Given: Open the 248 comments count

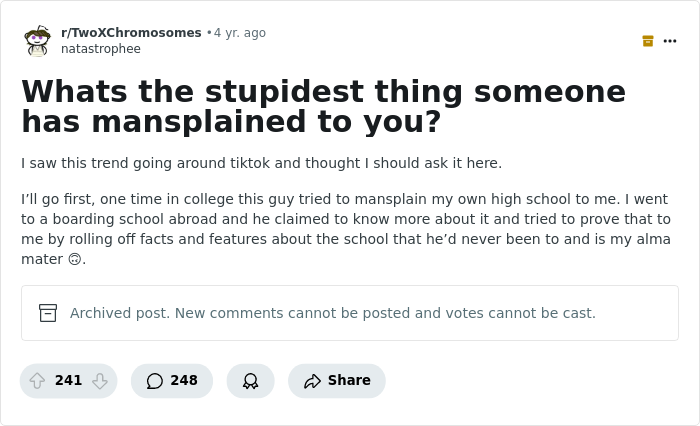Looking at the screenshot, I should click(184, 381).
